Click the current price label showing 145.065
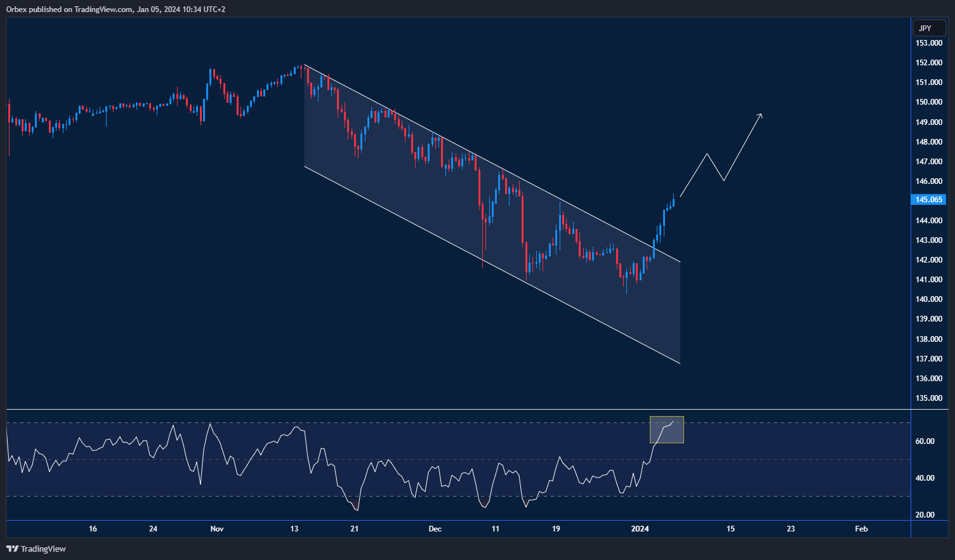955x560 pixels. pos(928,199)
